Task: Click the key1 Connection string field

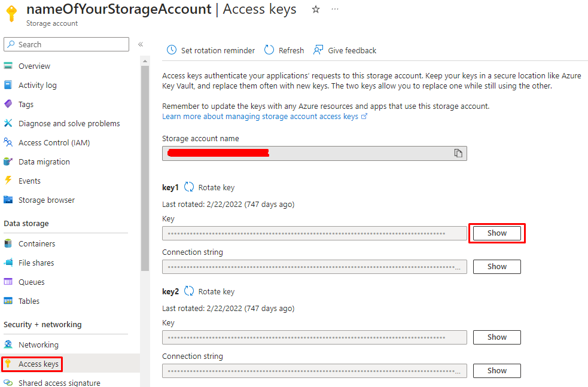Action: (x=315, y=267)
